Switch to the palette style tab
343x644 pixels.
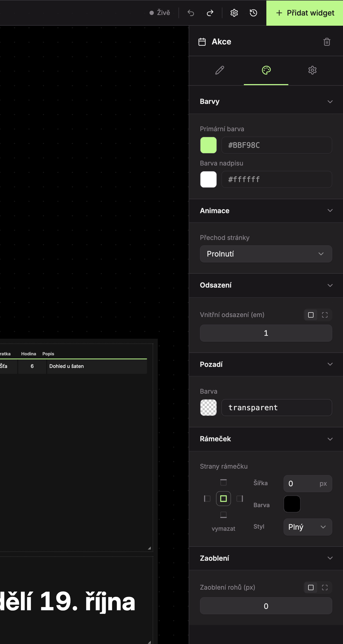click(266, 70)
